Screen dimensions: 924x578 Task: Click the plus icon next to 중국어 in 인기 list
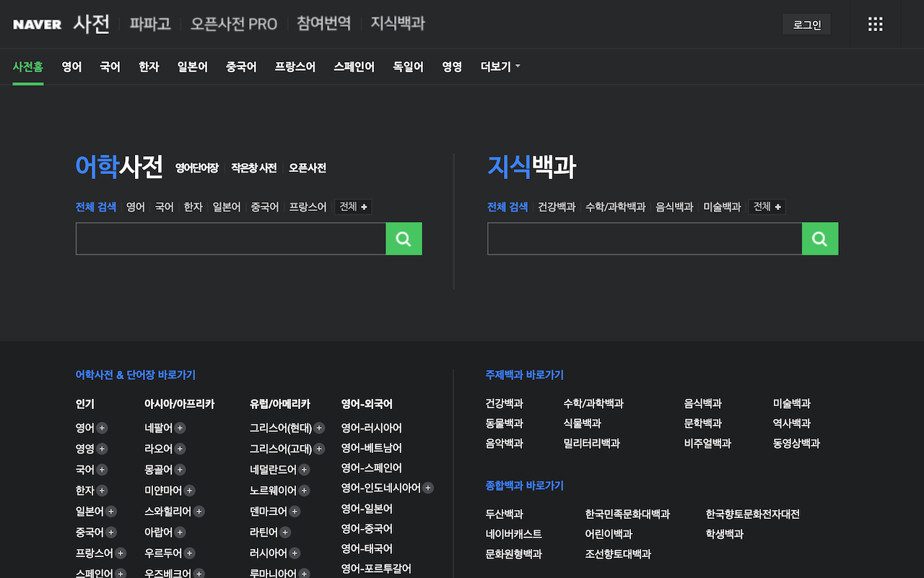point(112,532)
